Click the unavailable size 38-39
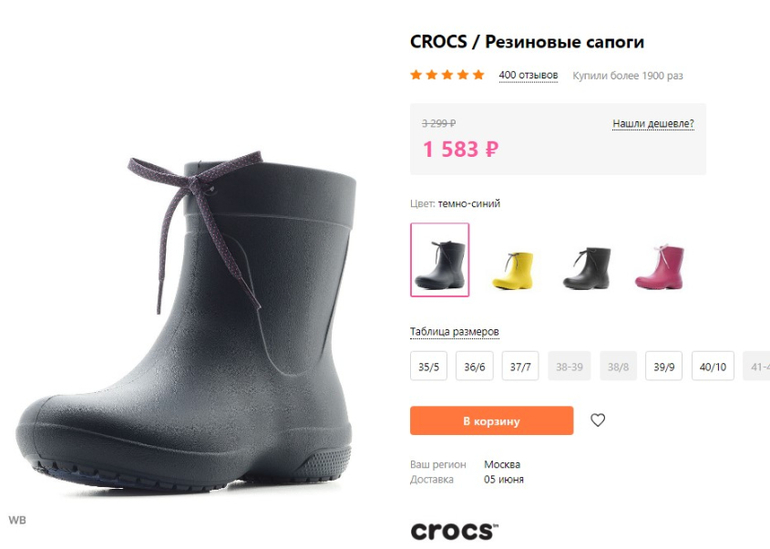Image resolution: width=770 pixels, height=549 pixels. [568, 367]
